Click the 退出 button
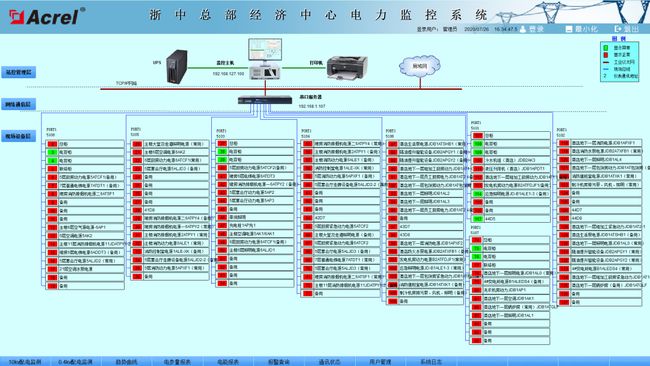This screenshot has width=650, height=366. tap(627, 29)
